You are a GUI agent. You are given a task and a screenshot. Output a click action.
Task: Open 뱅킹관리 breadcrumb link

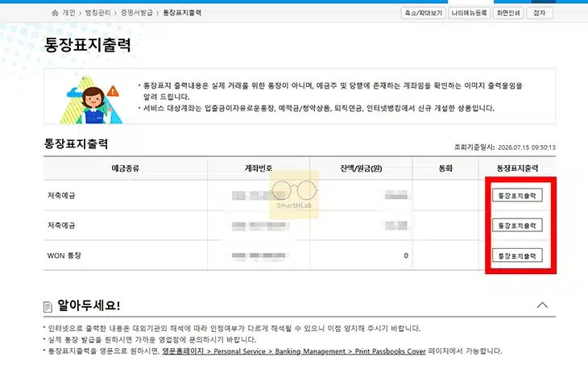pos(97,13)
